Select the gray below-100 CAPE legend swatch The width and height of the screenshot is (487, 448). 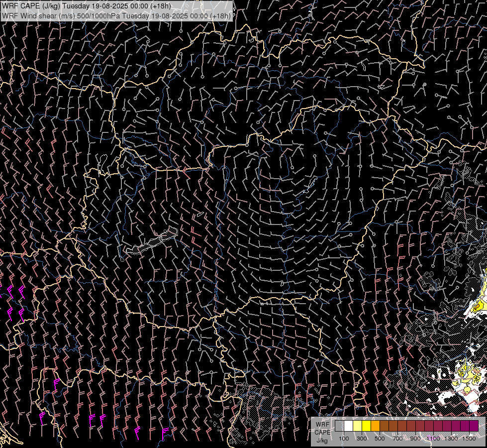(339, 426)
